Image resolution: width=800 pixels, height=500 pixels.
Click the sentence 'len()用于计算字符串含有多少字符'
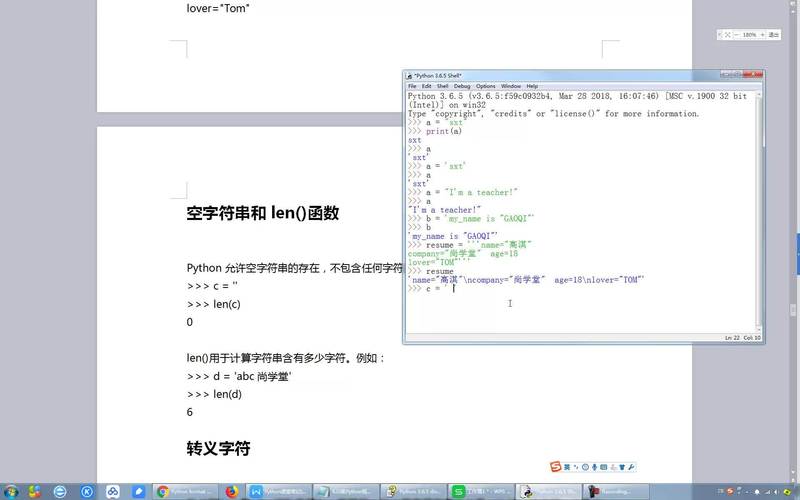coord(268,358)
